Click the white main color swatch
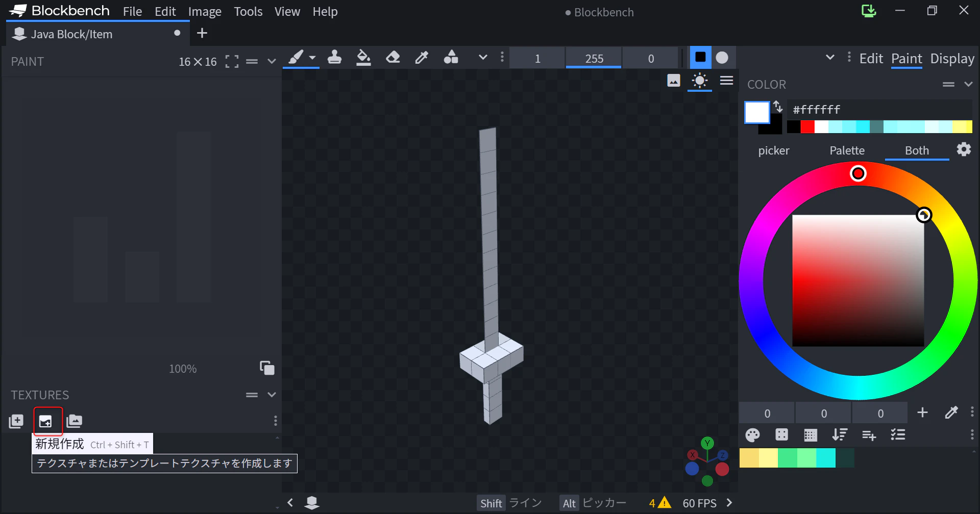The height and width of the screenshot is (514, 980). 757,113
